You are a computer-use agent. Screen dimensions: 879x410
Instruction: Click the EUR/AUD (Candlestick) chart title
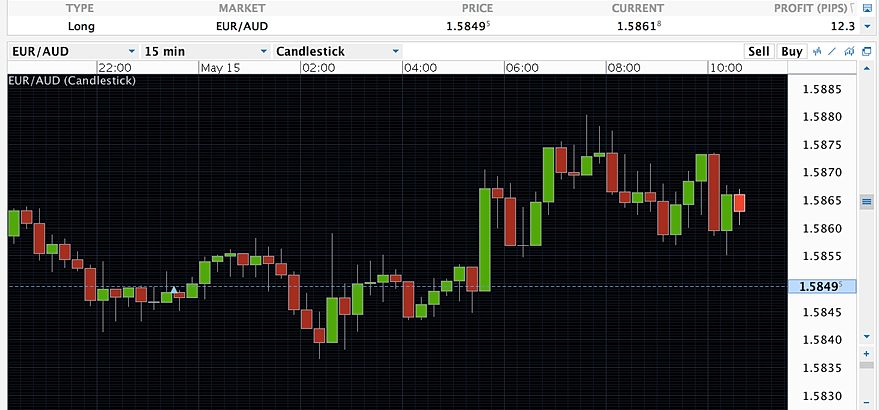point(72,80)
